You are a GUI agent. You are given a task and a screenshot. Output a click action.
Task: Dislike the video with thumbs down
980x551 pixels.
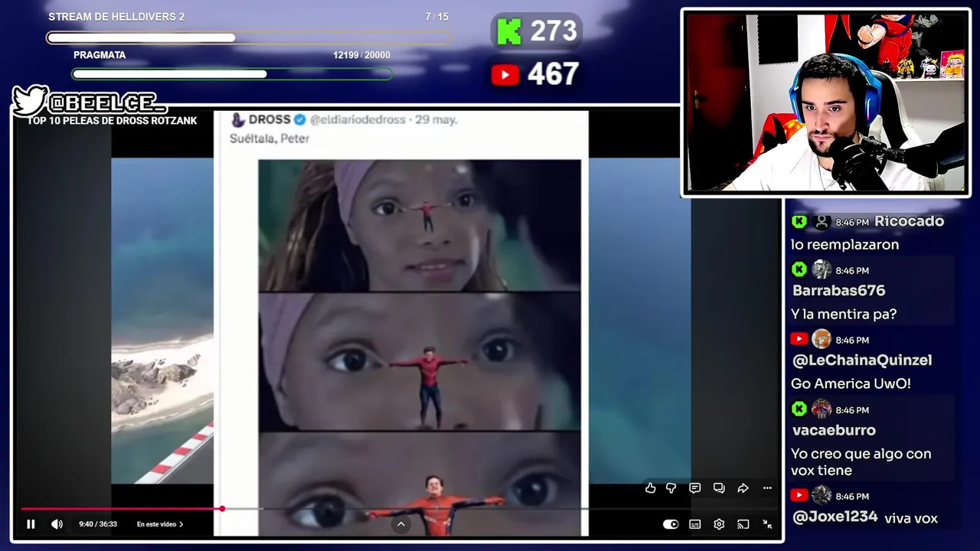[x=671, y=488]
